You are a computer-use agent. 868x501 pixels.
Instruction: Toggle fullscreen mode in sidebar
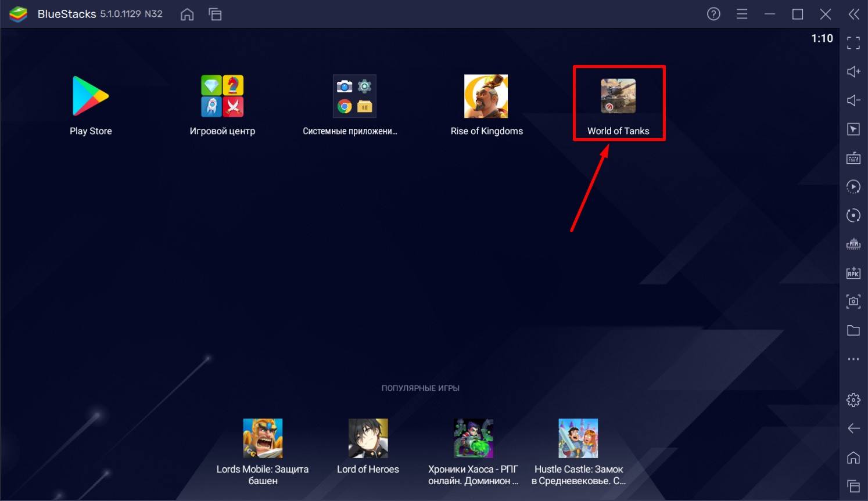pos(853,43)
